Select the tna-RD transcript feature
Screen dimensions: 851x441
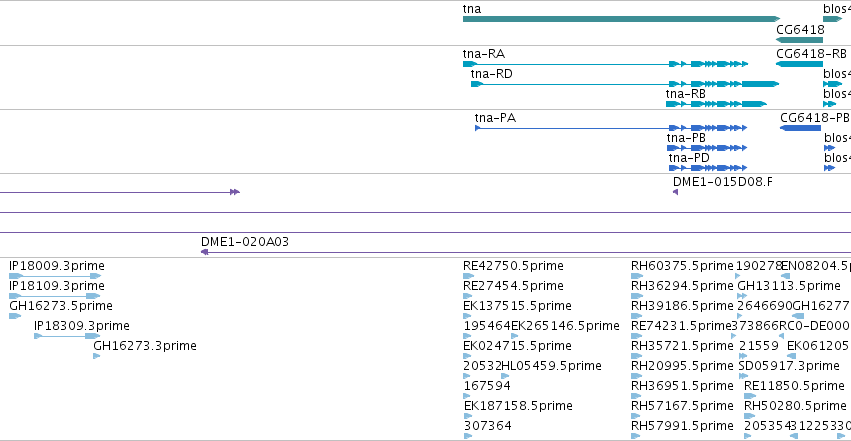(625, 84)
